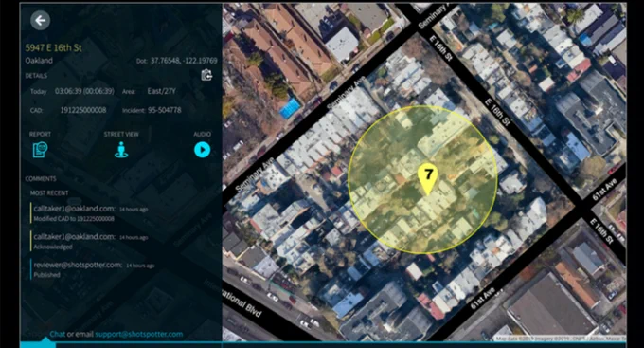
Task: Open the Chat link
Action: 58,334
